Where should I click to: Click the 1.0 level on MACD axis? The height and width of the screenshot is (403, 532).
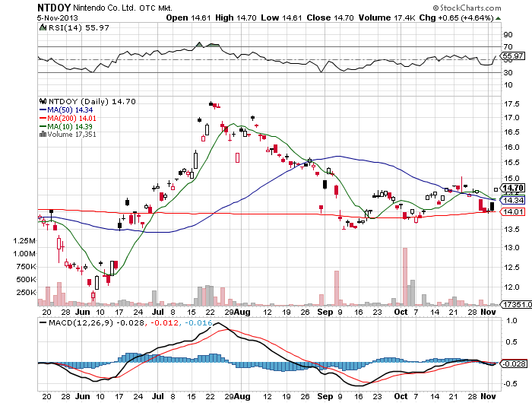click(511, 320)
